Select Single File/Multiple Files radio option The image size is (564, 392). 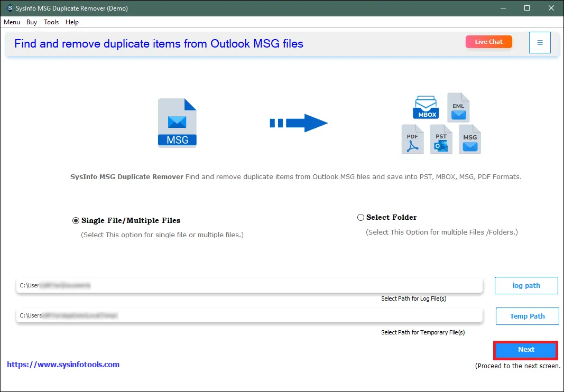click(76, 220)
